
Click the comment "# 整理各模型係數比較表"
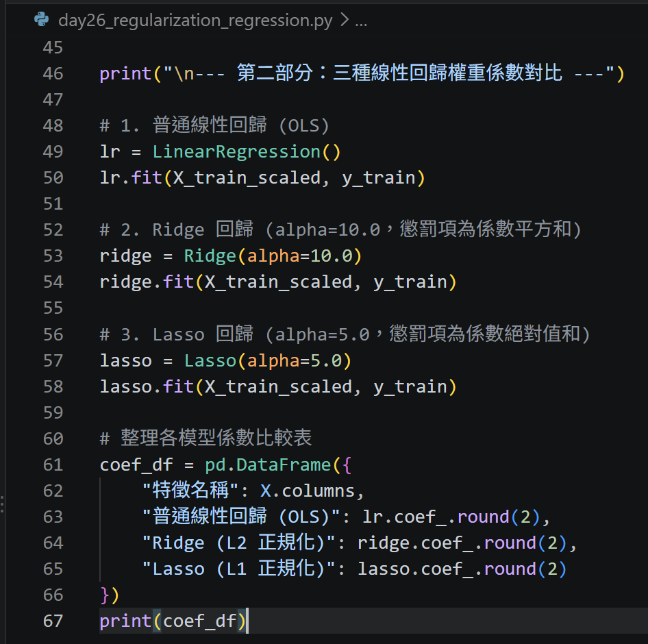[205, 438]
